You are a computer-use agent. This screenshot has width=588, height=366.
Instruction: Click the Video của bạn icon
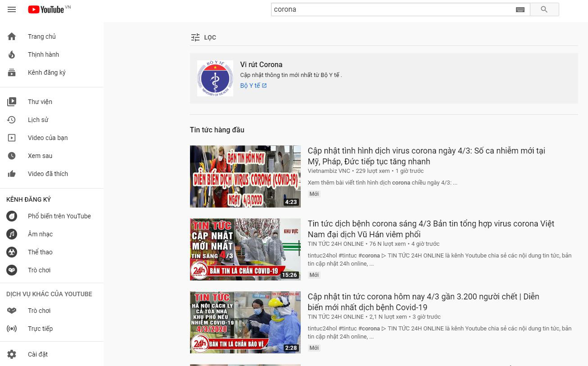[12, 138]
